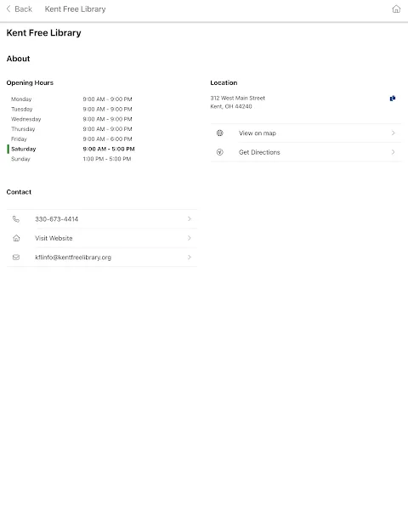The height and width of the screenshot is (532, 408).
Task: Expand the Get Directions chevron
Action: pyautogui.click(x=393, y=152)
